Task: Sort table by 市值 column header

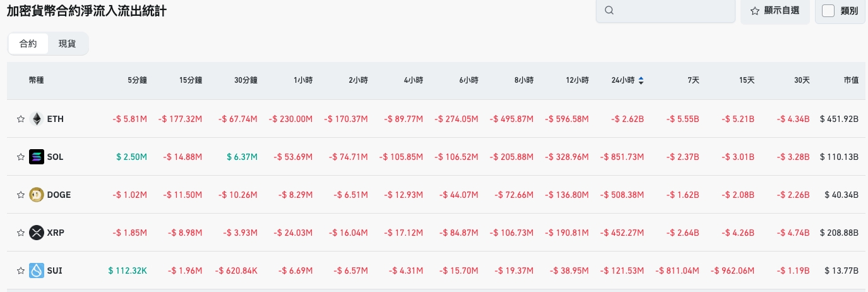Action: point(851,80)
